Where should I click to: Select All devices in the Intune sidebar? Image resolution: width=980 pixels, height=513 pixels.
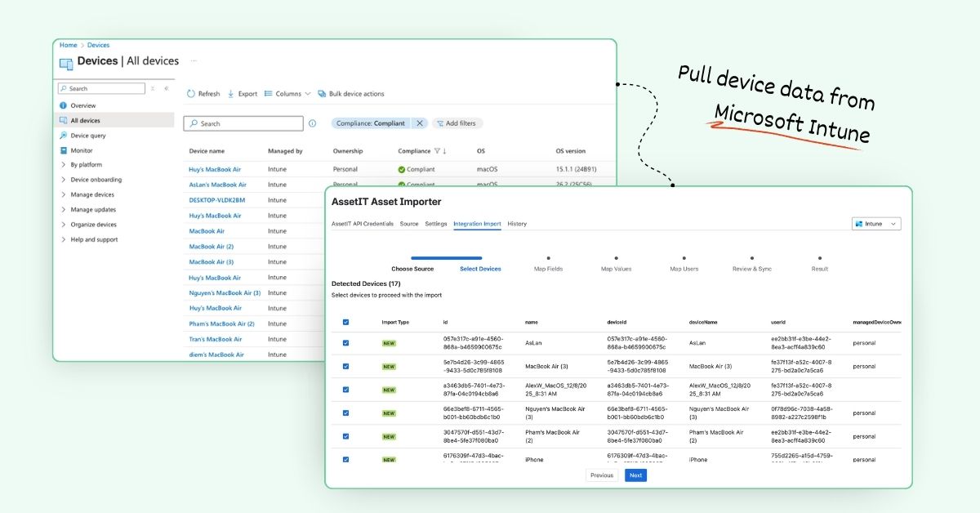pyautogui.click(x=87, y=120)
